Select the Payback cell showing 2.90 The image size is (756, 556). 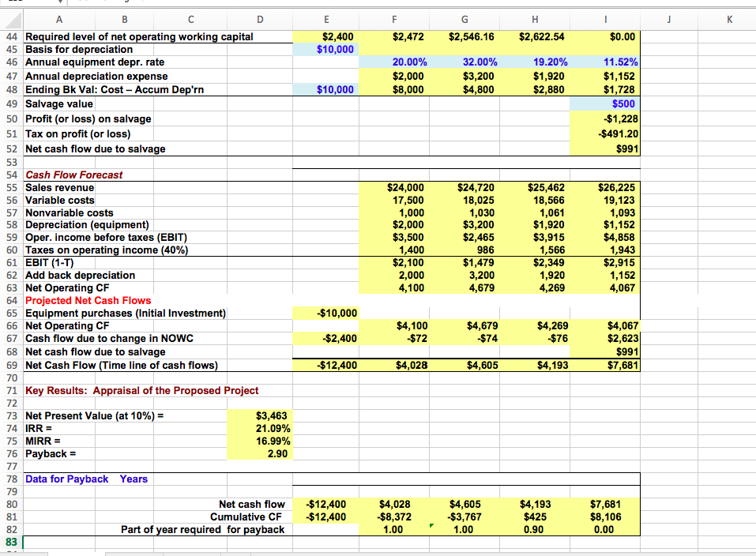[259, 454]
